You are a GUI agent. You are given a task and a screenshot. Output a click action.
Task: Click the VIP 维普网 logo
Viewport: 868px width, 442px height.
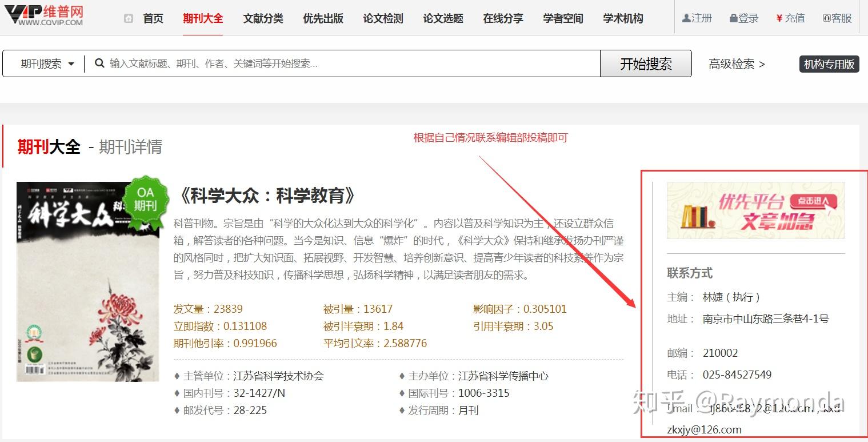coord(43,14)
